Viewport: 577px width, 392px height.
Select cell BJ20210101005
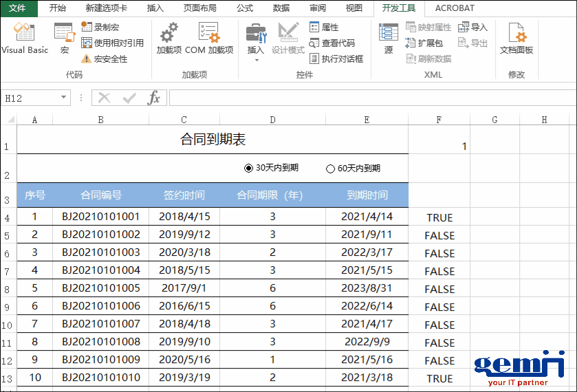(x=101, y=288)
